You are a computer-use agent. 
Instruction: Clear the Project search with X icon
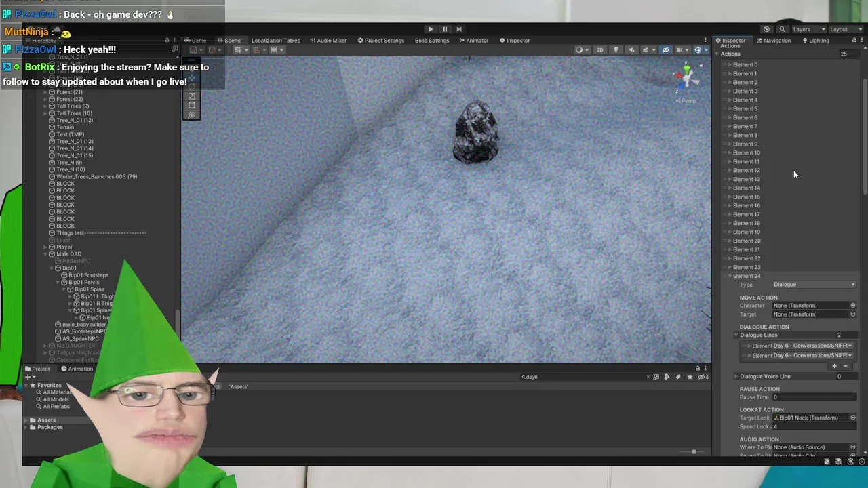[x=648, y=377]
